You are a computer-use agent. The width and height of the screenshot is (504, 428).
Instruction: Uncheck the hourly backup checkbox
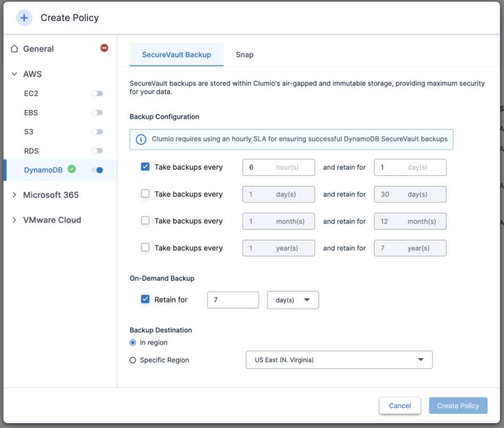point(145,167)
